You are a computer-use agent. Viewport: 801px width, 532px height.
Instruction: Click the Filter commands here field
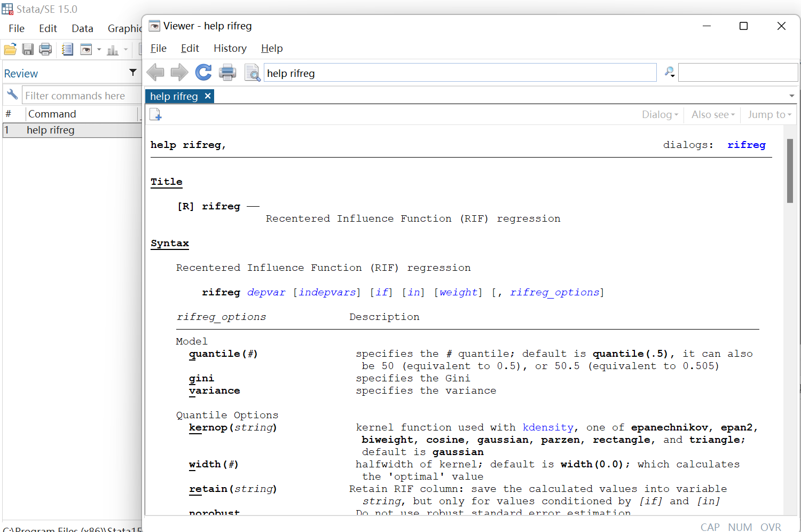pyautogui.click(x=80, y=96)
